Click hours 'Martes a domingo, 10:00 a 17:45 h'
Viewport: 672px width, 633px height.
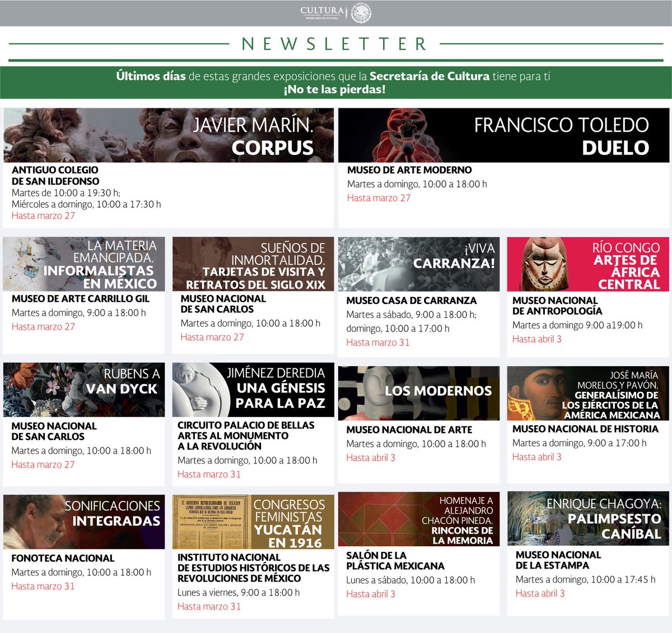(586, 580)
